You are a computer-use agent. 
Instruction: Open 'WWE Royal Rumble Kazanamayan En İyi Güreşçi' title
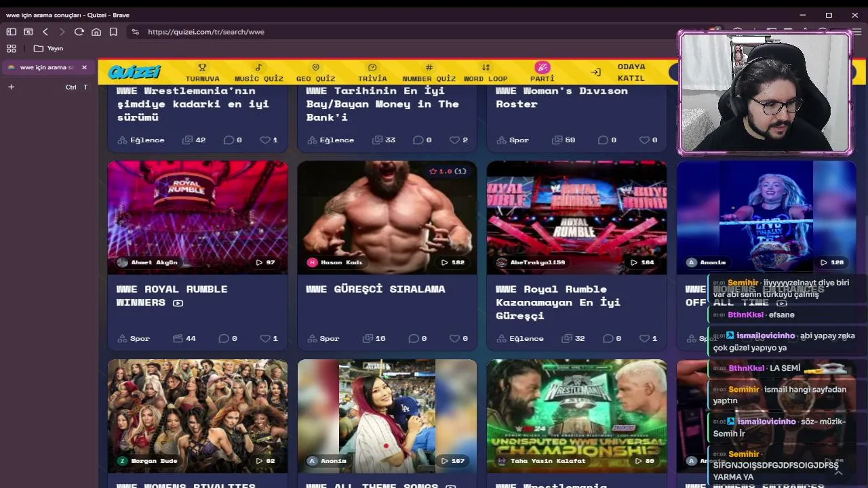(558, 302)
